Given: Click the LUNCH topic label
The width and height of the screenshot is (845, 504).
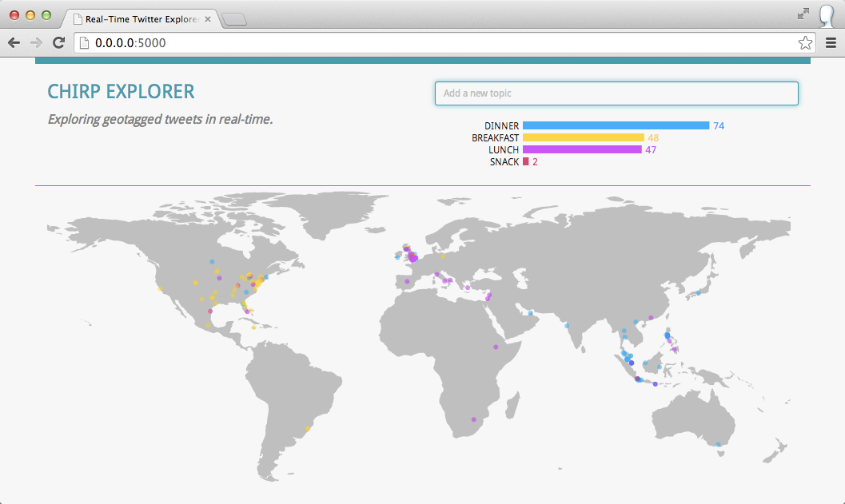Looking at the screenshot, I should 504,149.
